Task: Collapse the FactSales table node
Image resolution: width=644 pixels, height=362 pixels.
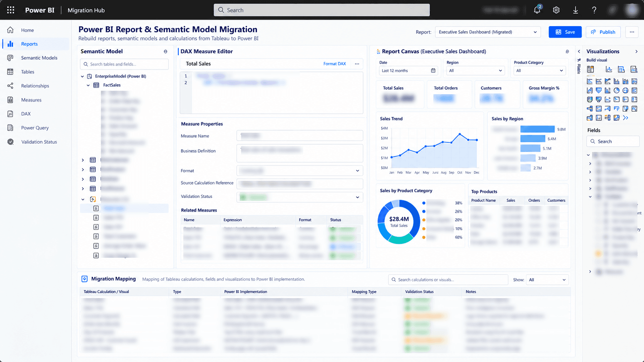Action: (89, 85)
